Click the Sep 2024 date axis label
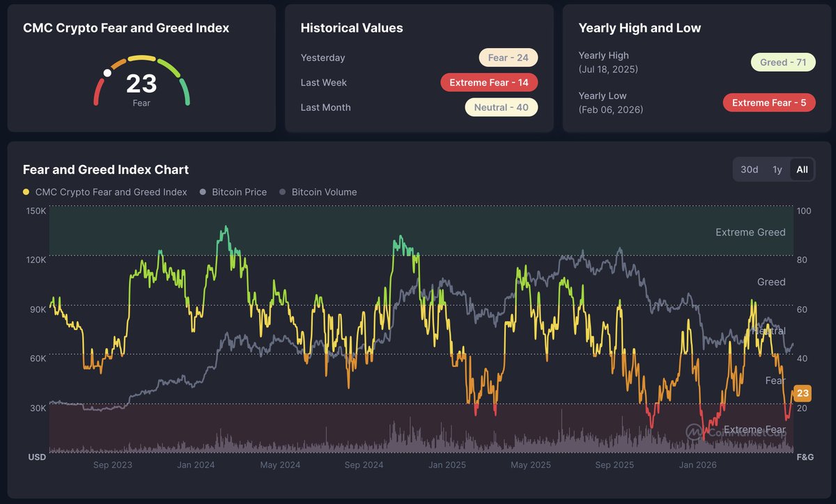 click(364, 465)
